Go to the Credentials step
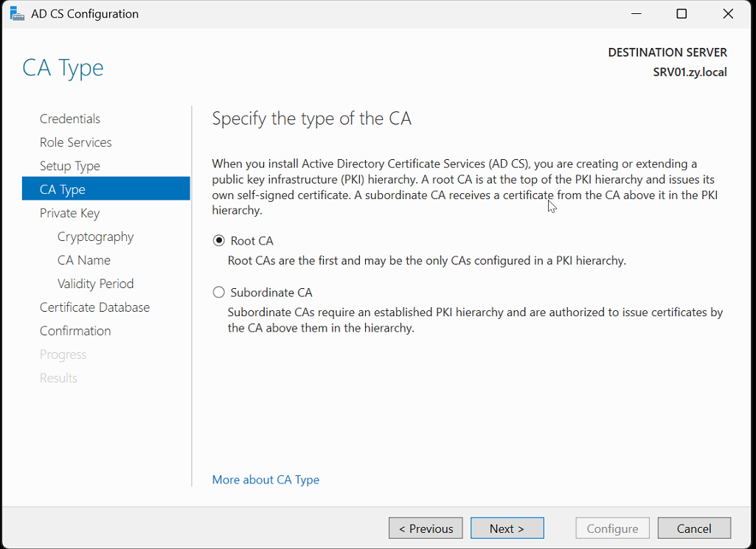Viewport: 756px width, 549px height. point(70,119)
